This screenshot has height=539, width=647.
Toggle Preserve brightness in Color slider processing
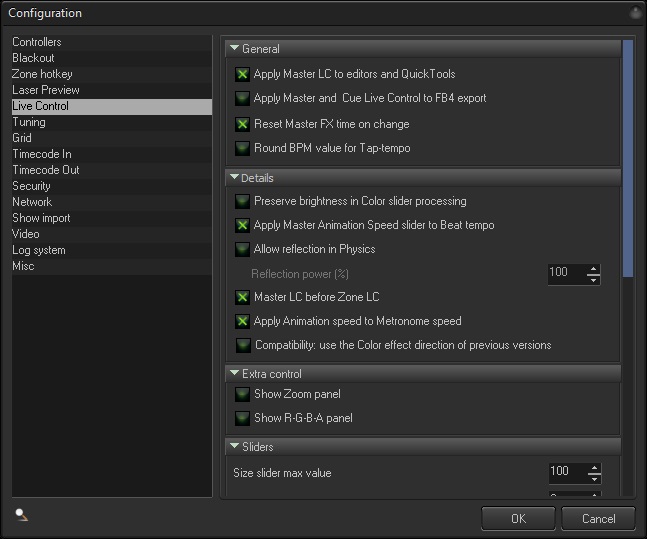click(242, 202)
